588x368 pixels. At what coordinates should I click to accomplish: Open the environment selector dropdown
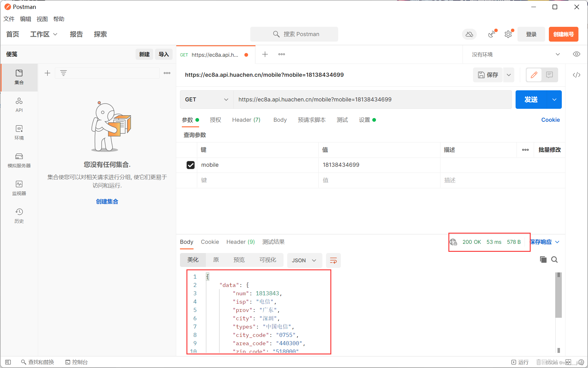click(x=516, y=55)
